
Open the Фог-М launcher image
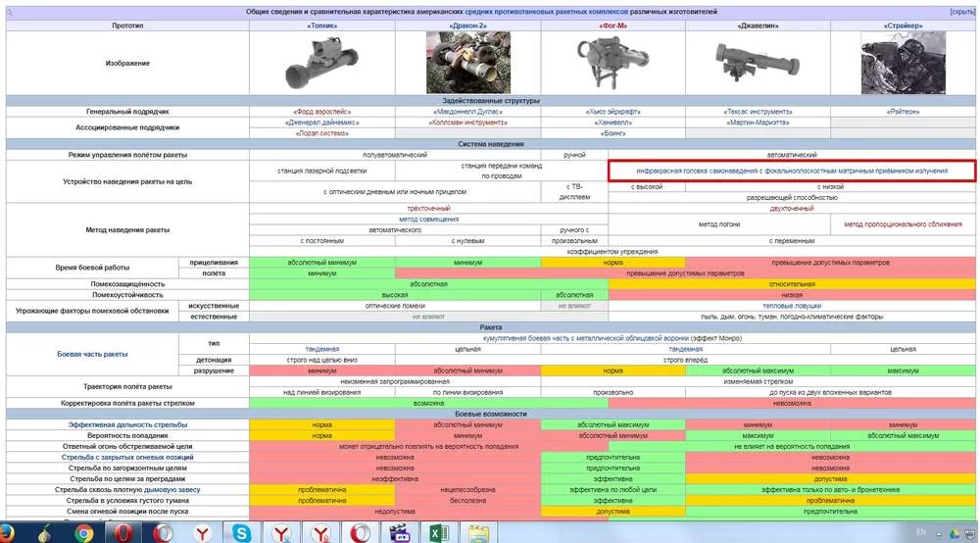(x=612, y=63)
